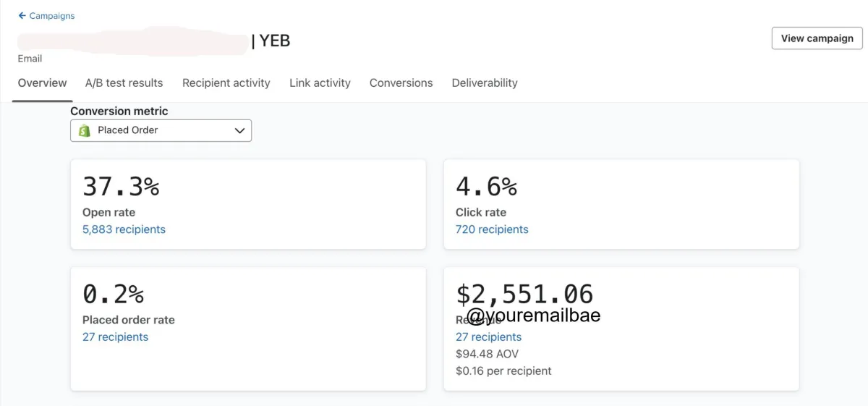Open the 27 recipients link under Revenue
The image size is (868, 406).
pos(488,337)
